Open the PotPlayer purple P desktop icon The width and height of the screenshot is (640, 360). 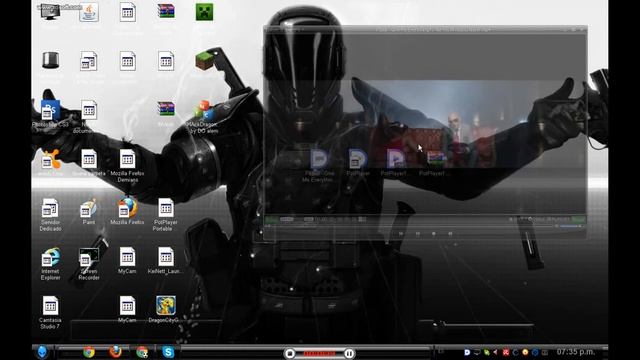click(396, 159)
